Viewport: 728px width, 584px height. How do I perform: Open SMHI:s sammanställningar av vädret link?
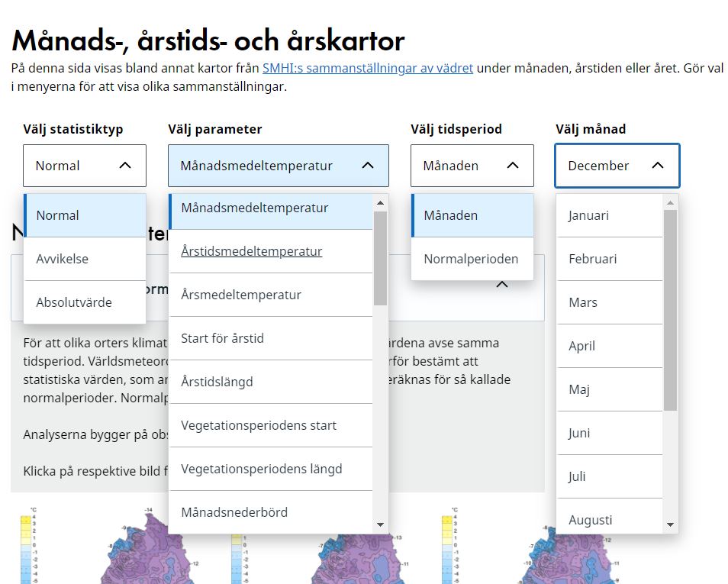(368, 68)
